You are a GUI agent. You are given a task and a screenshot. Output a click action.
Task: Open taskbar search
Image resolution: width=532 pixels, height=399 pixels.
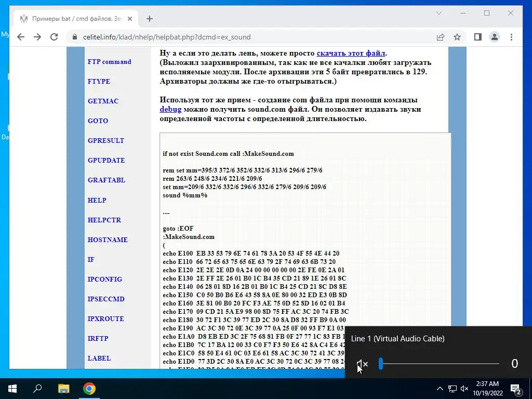(x=37, y=389)
